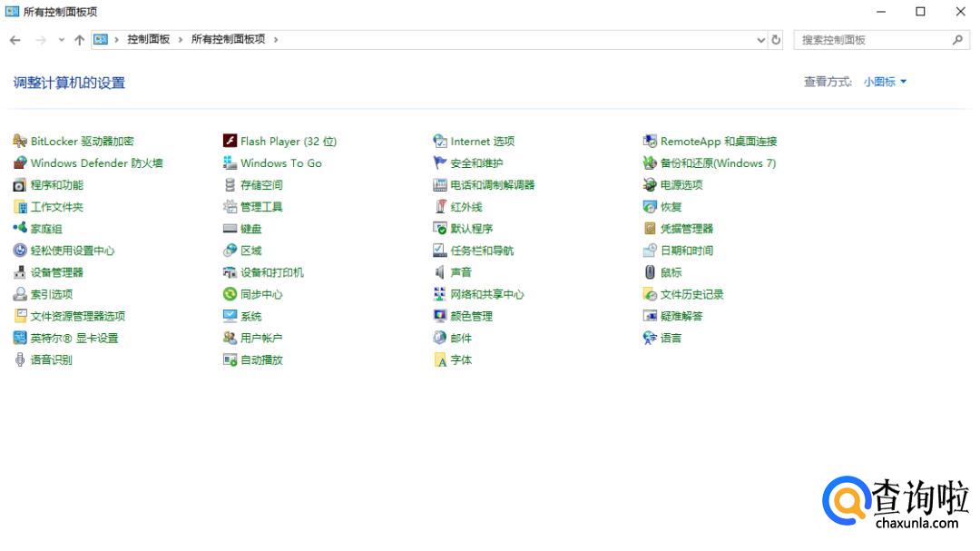Open the 存储空间 icon
Screen dimensions: 980x551
click(230, 185)
